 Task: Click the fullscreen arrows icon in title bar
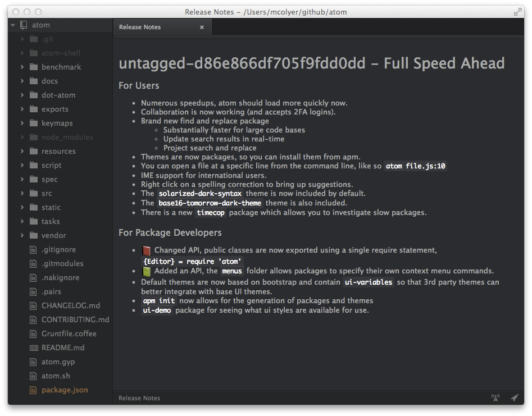[x=517, y=12]
